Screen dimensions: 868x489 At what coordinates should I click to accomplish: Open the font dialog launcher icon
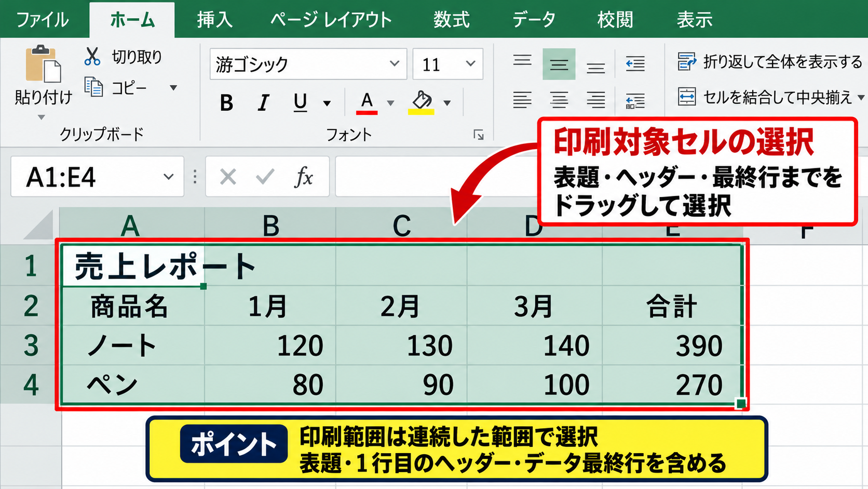pyautogui.click(x=479, y=135)
